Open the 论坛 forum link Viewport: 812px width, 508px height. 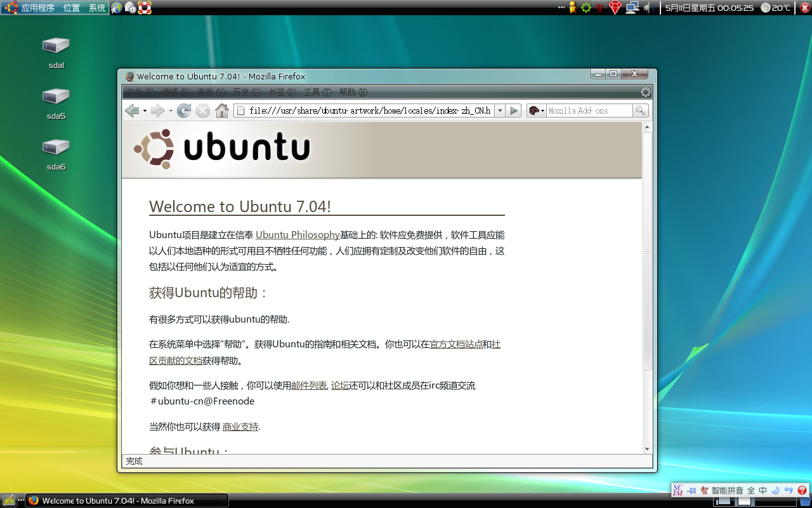point(340,385)
